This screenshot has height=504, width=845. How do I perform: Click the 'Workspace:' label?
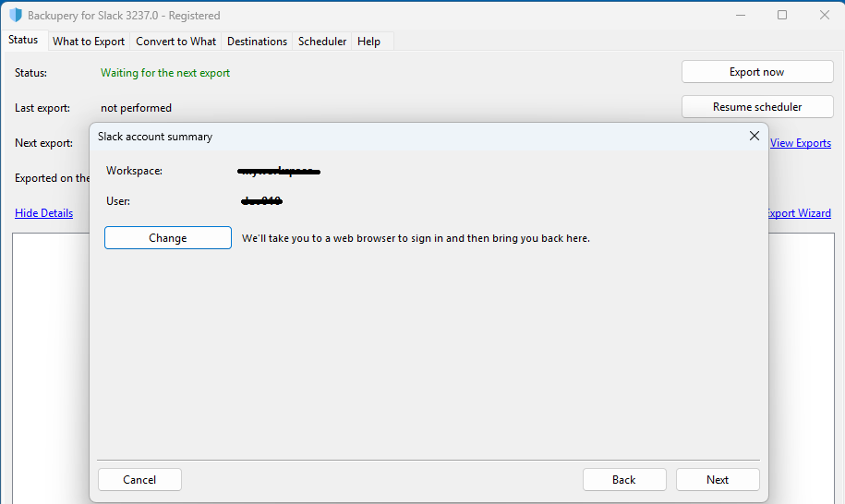(134, 171)
